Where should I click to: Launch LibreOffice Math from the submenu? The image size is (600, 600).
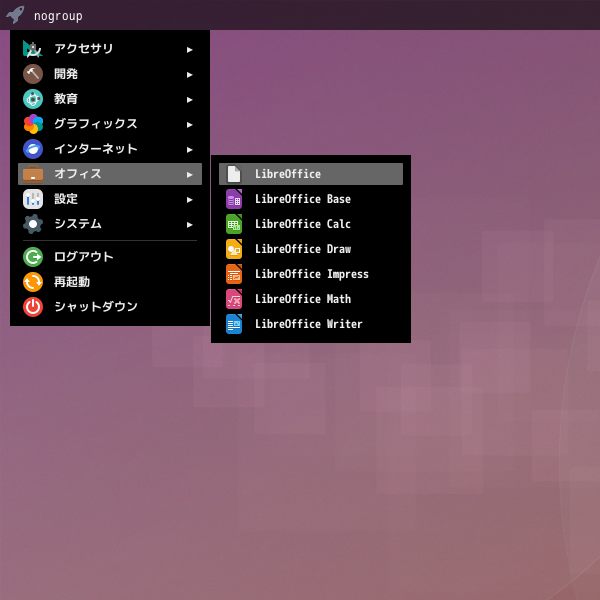[311, 299]
